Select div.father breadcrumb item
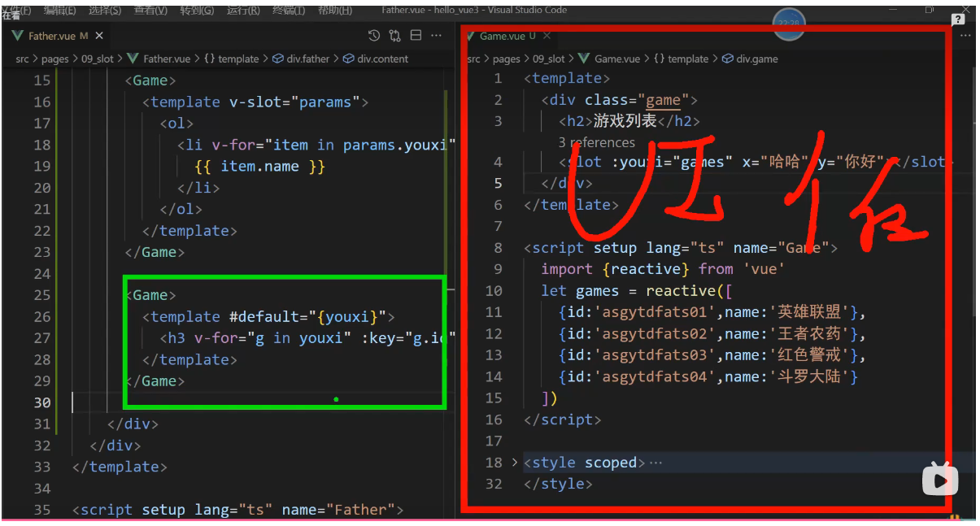The image size is (980, 526). point(301,59)
